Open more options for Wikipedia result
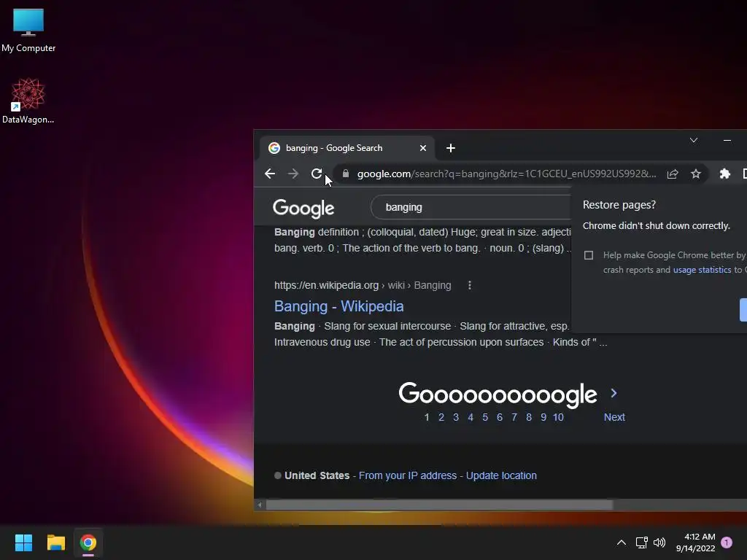 click(469, 285)
